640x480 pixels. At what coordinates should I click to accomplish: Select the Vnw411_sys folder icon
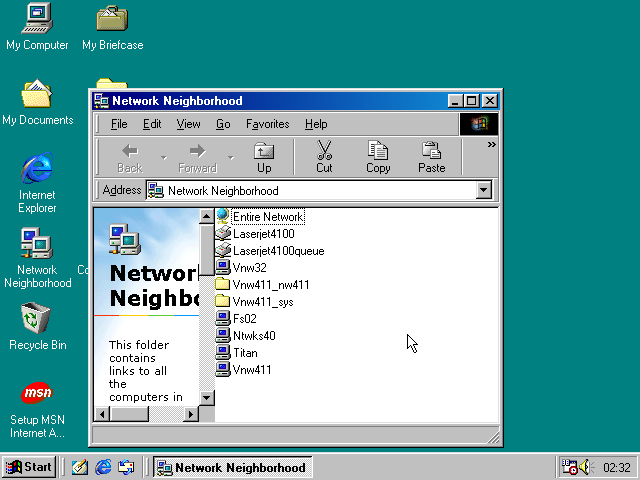(222, 302)
